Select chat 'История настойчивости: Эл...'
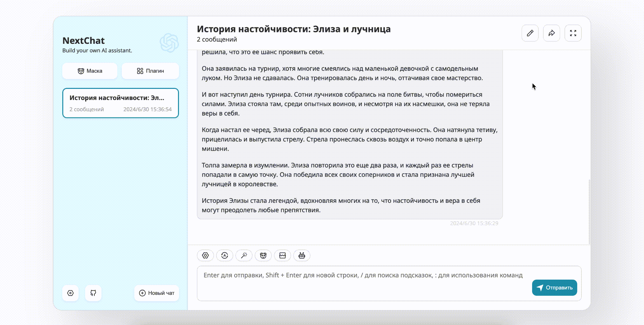The width and height of the screenshot is (644, 325). pos(121,103)
